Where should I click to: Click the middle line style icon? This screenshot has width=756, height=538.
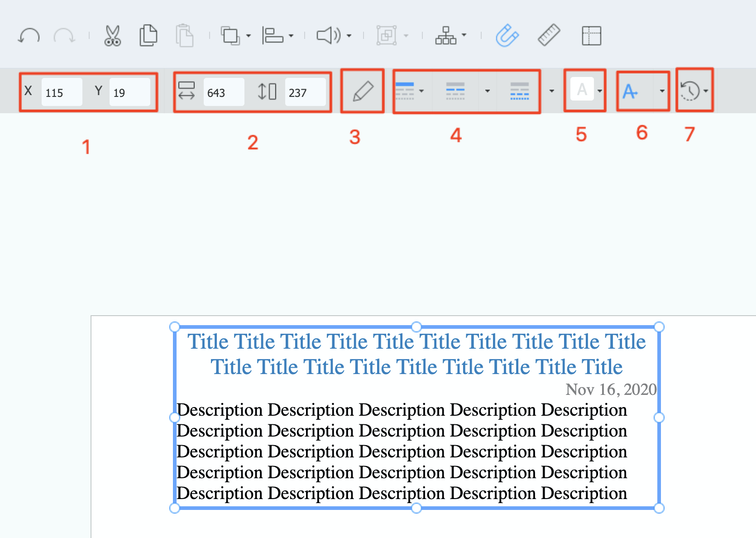[455, 91]
